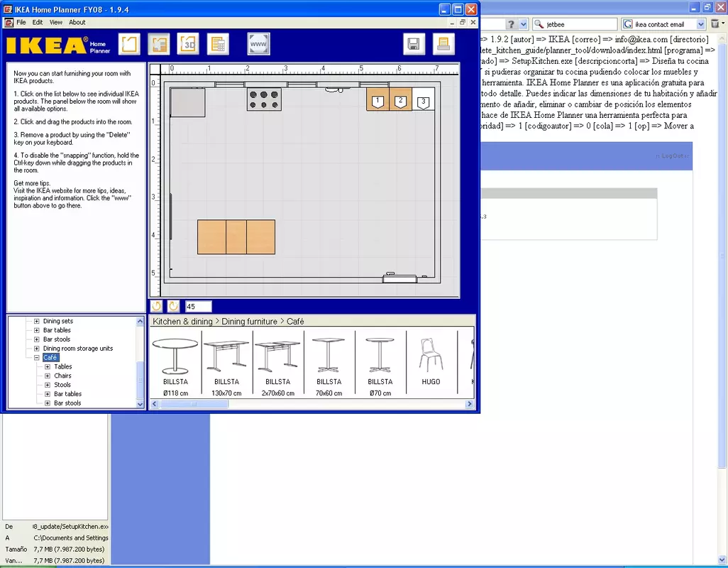Viewport: 728px width, 568px height.
Task: Click the product list horizontal scrollbar thumb
Action: point(194,404)
